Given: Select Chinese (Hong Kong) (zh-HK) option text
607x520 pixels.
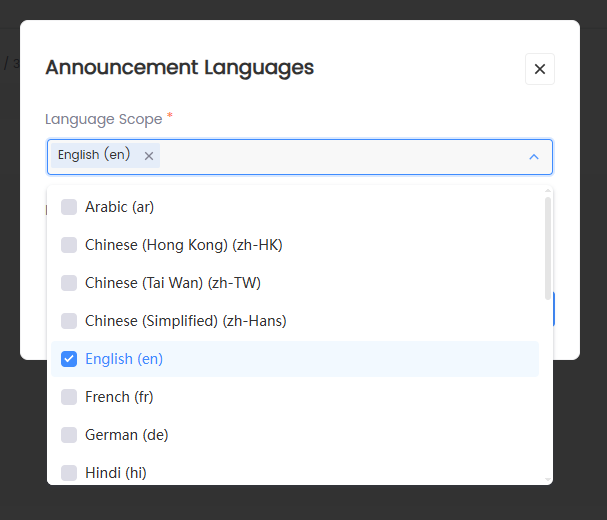Looking at the screenshot, I should pyautogui.click(x=184, y=245).
